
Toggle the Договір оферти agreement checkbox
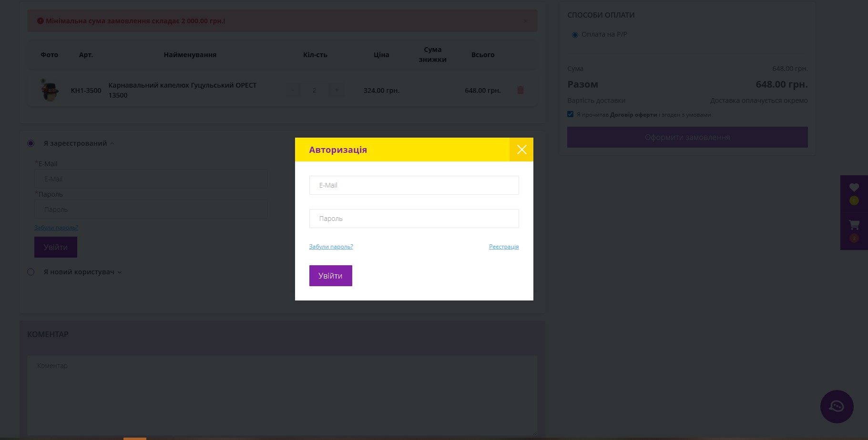click(x=570, y=114)
